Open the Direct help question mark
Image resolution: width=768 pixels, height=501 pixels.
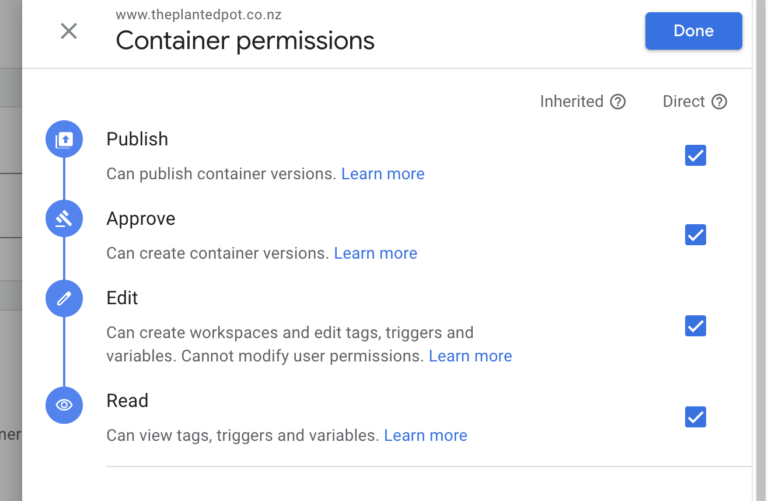719,102
